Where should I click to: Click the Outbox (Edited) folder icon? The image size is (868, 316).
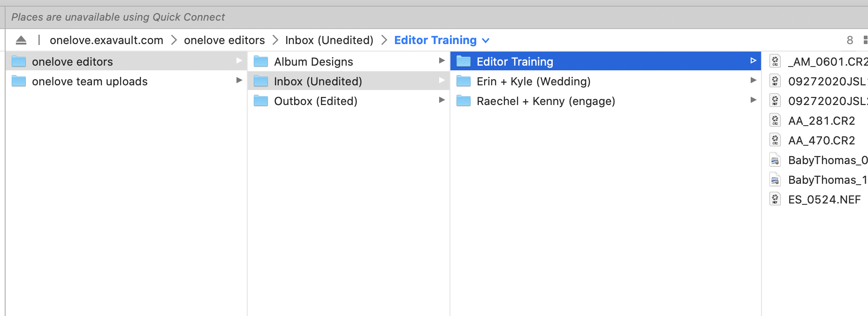pyautogui.click(x=261, y=101)
